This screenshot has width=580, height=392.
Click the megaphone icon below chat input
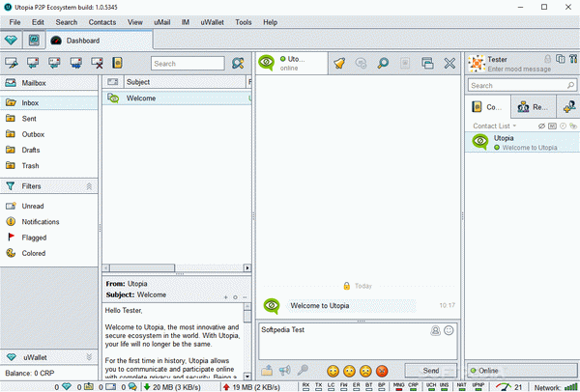284,370
